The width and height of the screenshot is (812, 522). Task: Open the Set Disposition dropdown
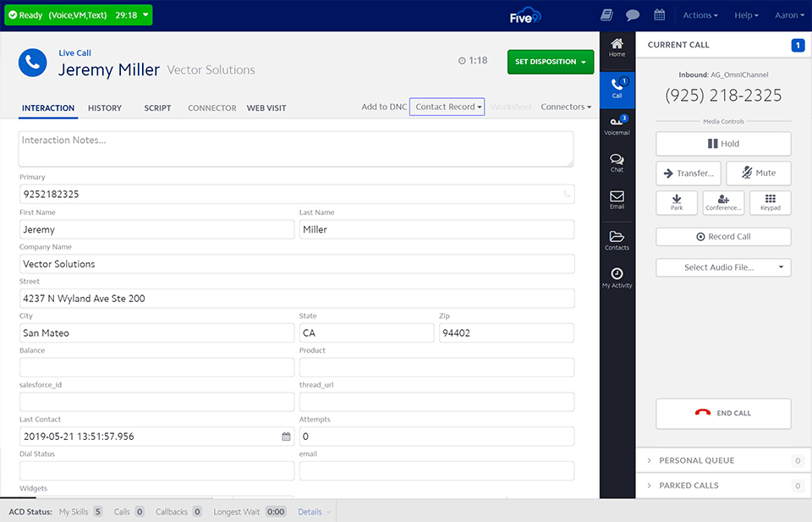tap(550, 62)
